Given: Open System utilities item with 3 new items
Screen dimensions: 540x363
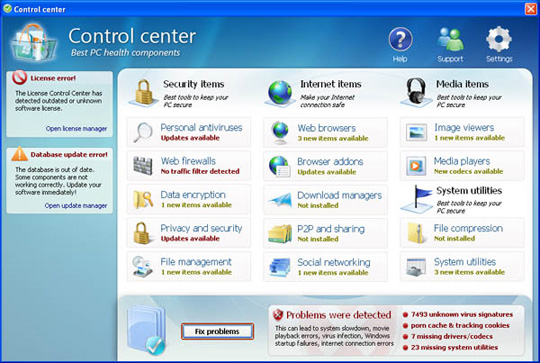Looking at the screenshot, I should point(462,267).
